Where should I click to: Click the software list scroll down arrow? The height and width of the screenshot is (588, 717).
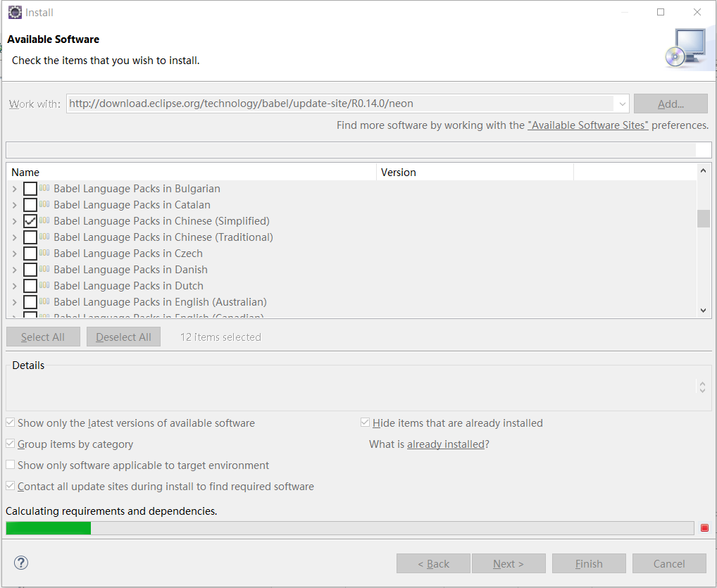point(704,310)
